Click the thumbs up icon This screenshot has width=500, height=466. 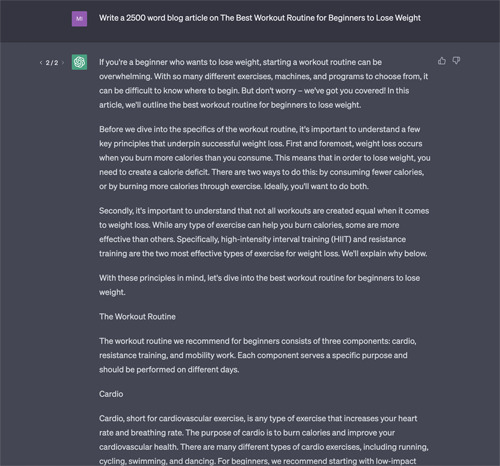point(442,61)
